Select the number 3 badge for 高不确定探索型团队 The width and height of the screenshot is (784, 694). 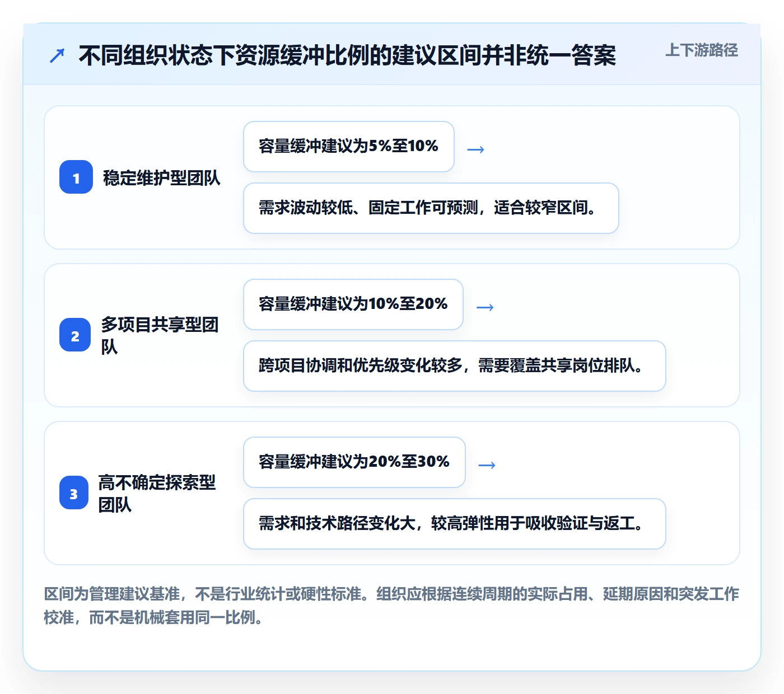(x=74, y=493)
